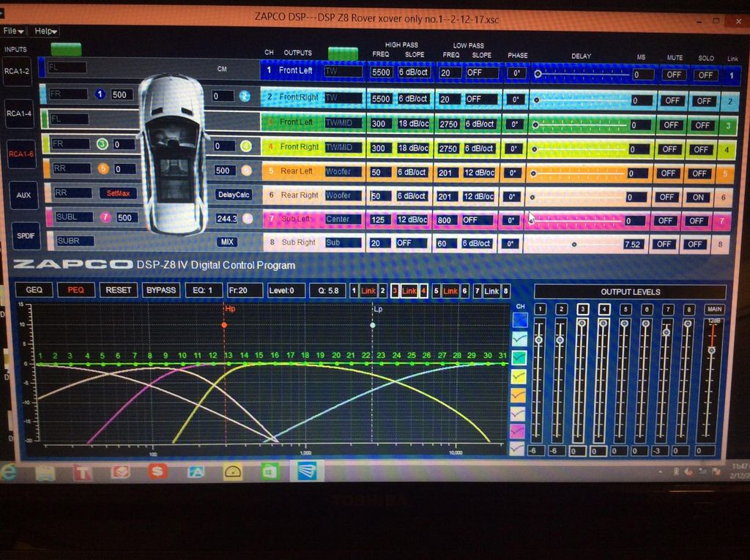Click the SetMax button
The width and height of the screenshot is (750, 560).
118,193
